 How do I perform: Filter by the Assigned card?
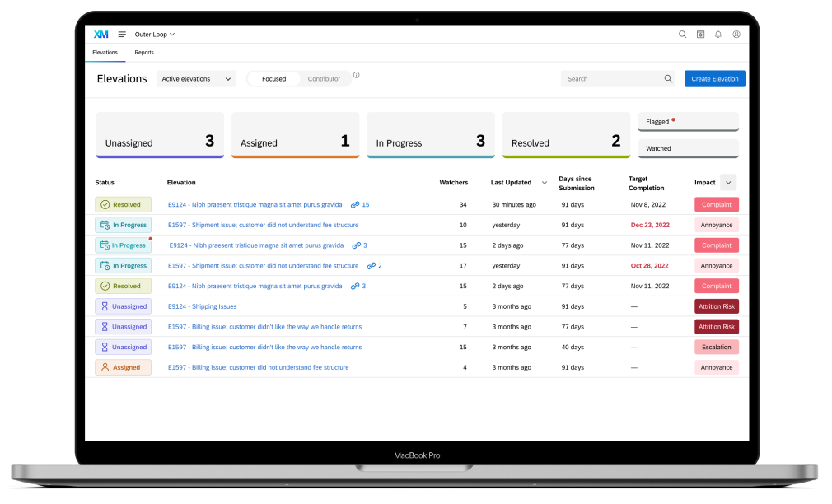[x=296, y=135]
